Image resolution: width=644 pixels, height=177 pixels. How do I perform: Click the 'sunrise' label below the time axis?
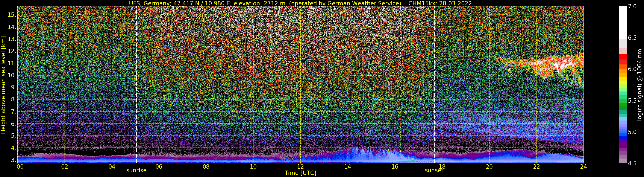pyautogui.click(x=136, y=171)
